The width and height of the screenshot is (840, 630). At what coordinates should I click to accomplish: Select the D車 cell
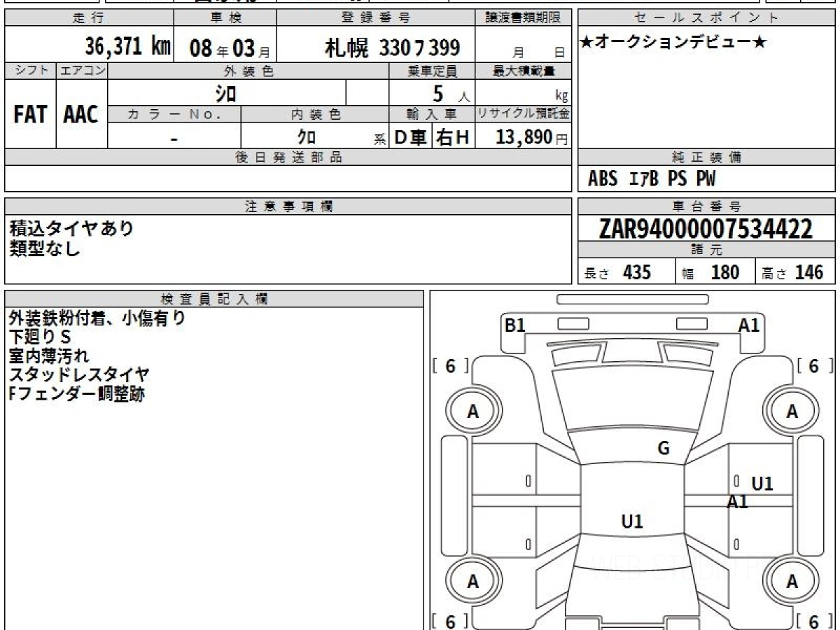(411, 137)
